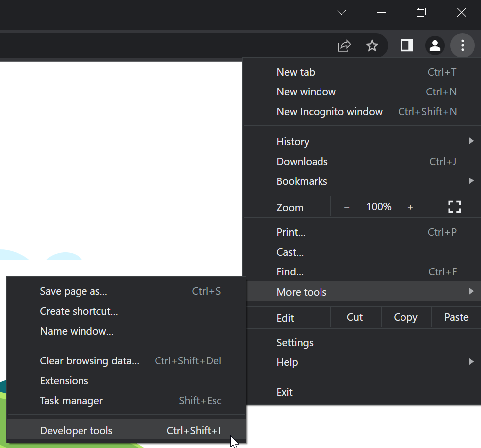Click the three-dot Chrome menu button
Image resolution: width=481 pixels, height=448 pixels.
coord(462,45)
